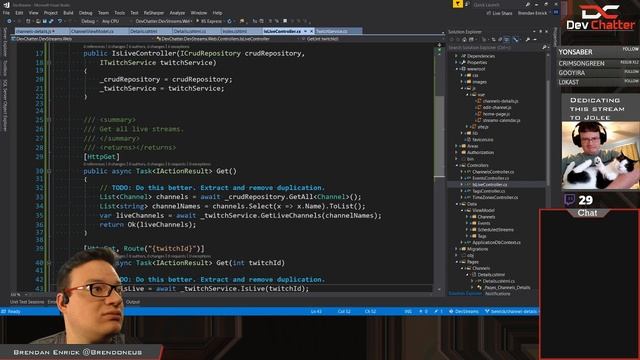Select TagsController.cs in Solution Explorer

(489, 191)
